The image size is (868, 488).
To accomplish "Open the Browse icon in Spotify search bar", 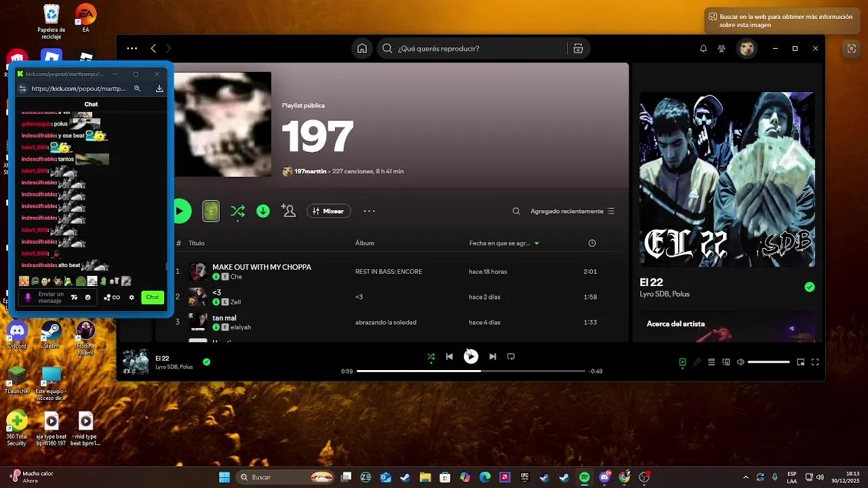I will [x=578, y=48].
